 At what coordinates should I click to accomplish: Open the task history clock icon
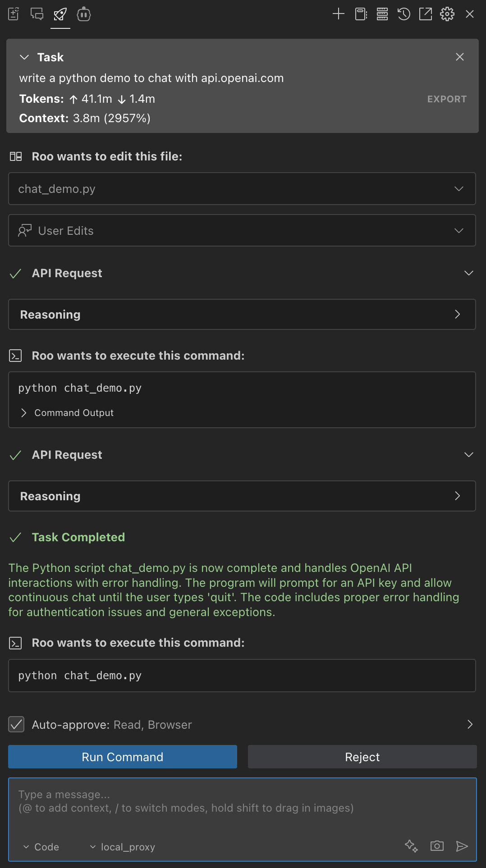(403, 14)
